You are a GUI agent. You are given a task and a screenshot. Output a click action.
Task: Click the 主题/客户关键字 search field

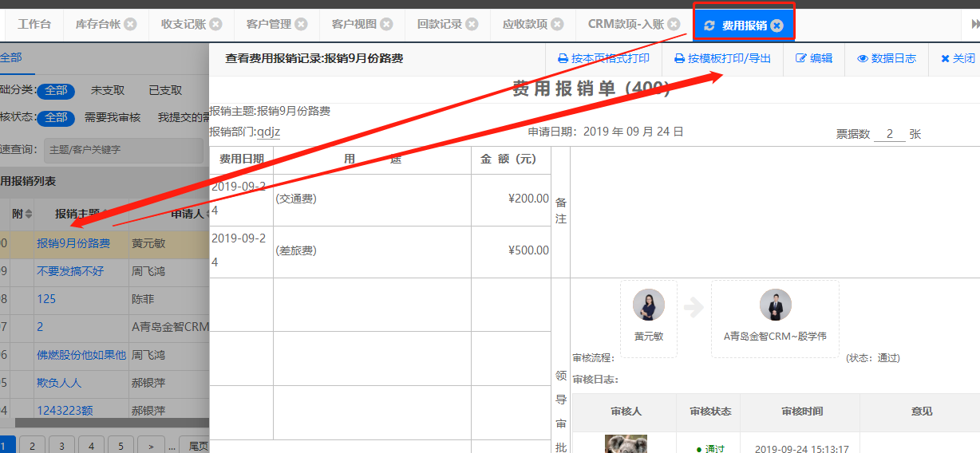pyautogui.click(x=122, y=150)
